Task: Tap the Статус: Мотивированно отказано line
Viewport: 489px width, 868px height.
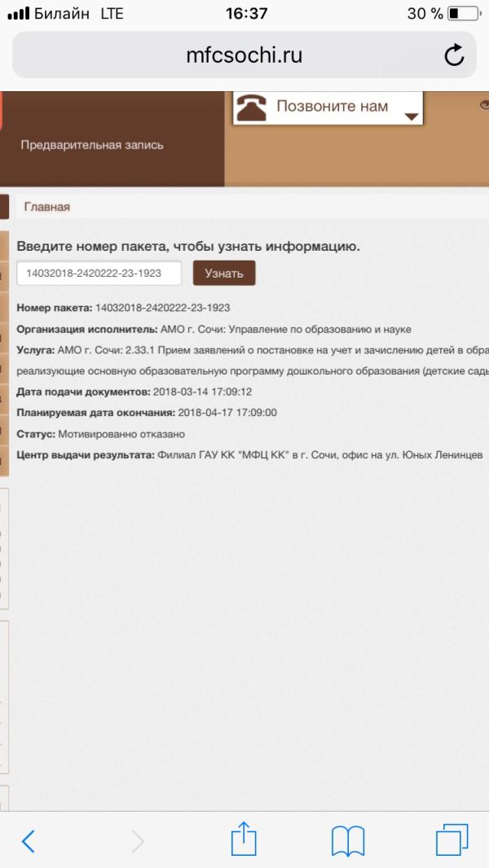Action: click(x=101, y=434)
